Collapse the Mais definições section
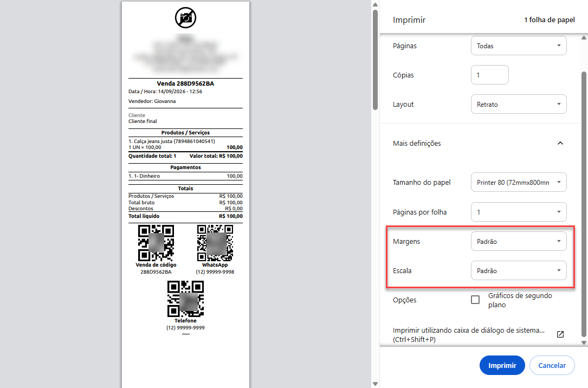588x388 pixels. (x=560, y=143)
